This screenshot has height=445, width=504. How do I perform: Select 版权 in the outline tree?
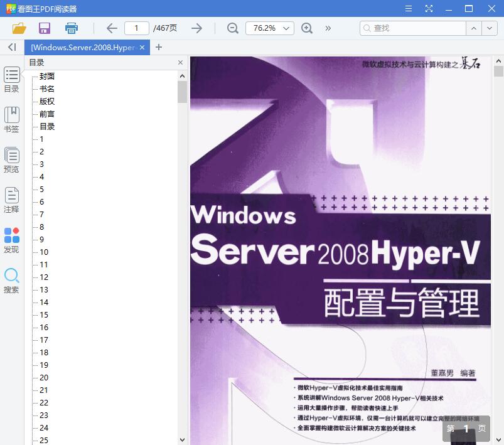[x=47, y=101]
